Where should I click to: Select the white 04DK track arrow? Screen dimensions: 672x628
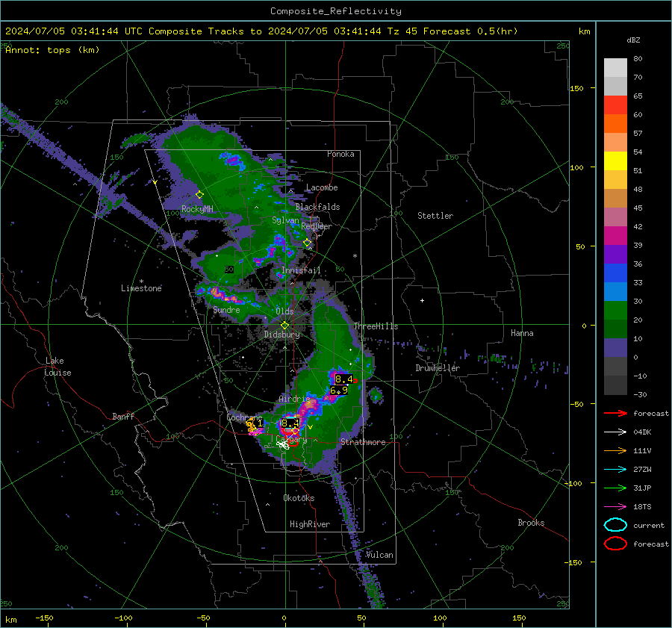pos(615,432)
